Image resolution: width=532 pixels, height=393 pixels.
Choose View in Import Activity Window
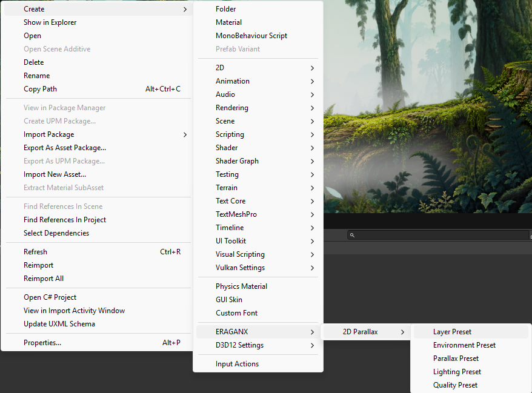[98, 311]
